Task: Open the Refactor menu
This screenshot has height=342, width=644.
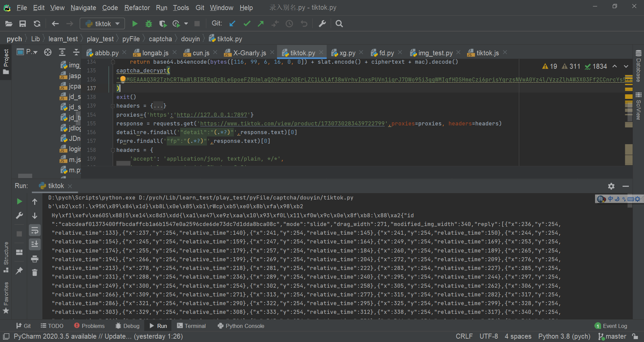Action: (137, 7)
